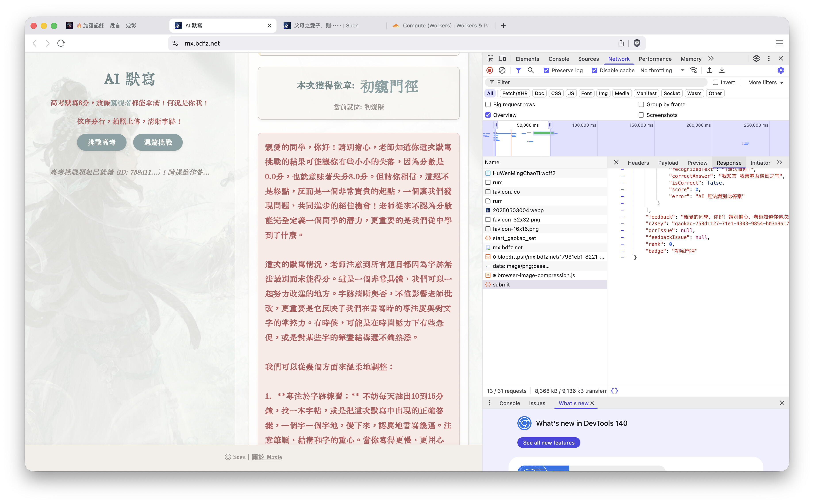Select the inspect element tool
This screenshot has width=814, height=504.
tap(490, 59)
